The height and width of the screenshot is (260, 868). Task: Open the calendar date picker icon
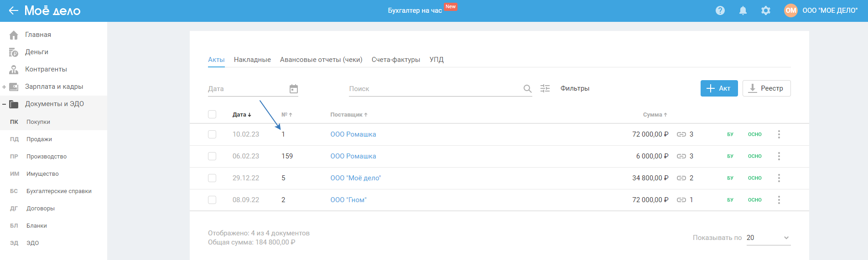click(294, 89)
